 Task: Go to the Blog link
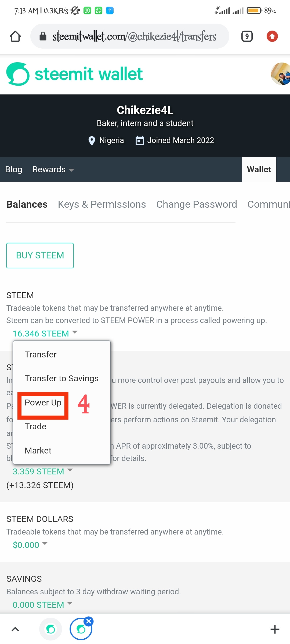[x=14, y=170]
